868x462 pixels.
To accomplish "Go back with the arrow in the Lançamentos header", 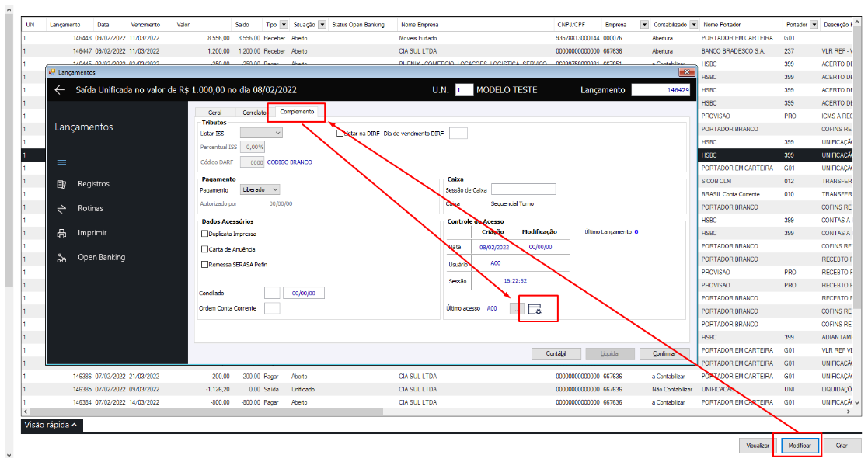I will click(x=60, y=89).
